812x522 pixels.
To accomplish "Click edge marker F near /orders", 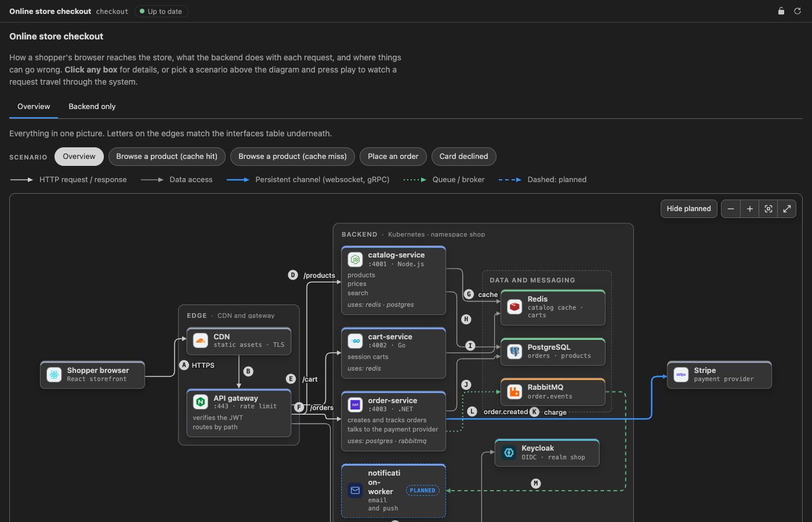I will (299, 407).
